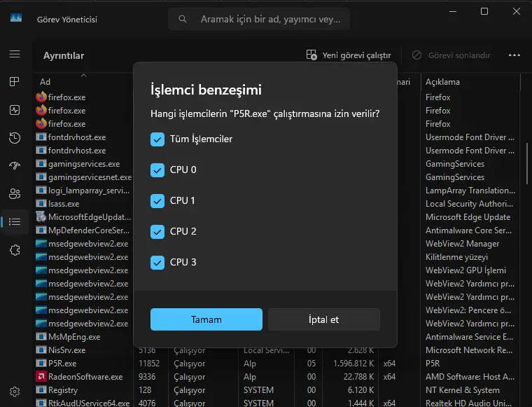Click the NisSrv.exe process icon
The width and height of the screenshot is (532, 407).
[41, 350]
